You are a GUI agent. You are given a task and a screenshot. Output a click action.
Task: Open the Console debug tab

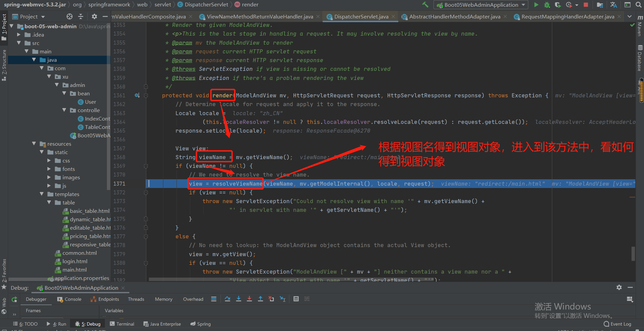click(69, 299)
